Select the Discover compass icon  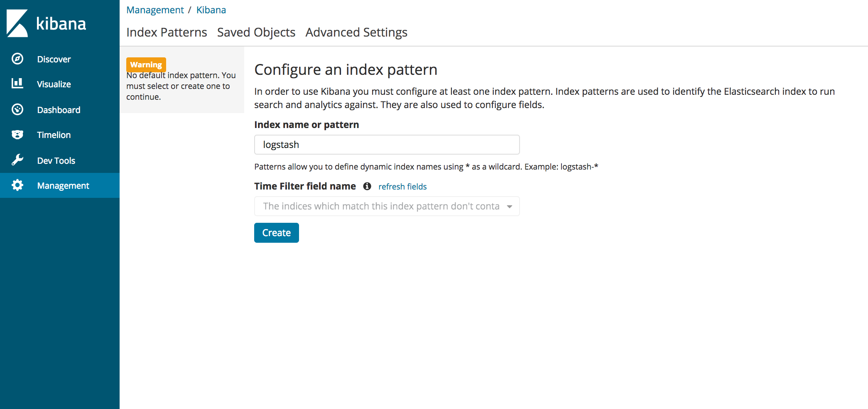coord(17,59)
